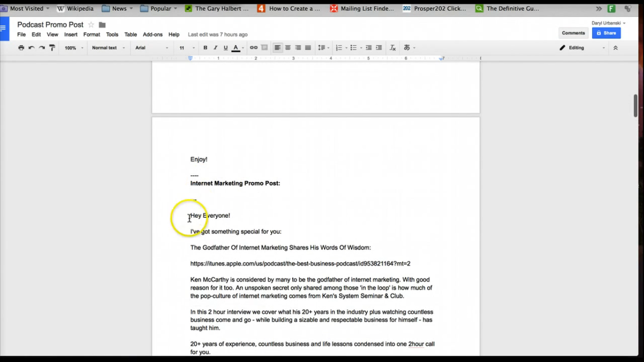Open the Popular bookmarks folder
644x362 pixels.
(x=159, y=8)
